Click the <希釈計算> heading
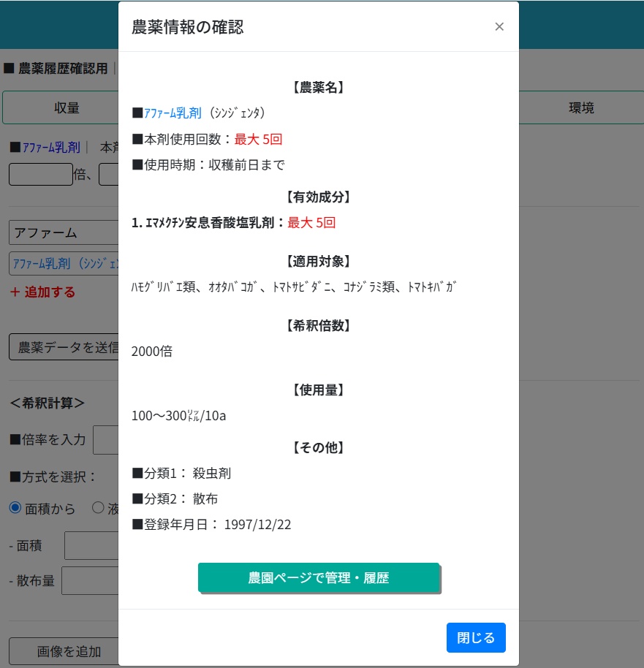The width and height of the screenshot is (644, 668). click(48, 403)
